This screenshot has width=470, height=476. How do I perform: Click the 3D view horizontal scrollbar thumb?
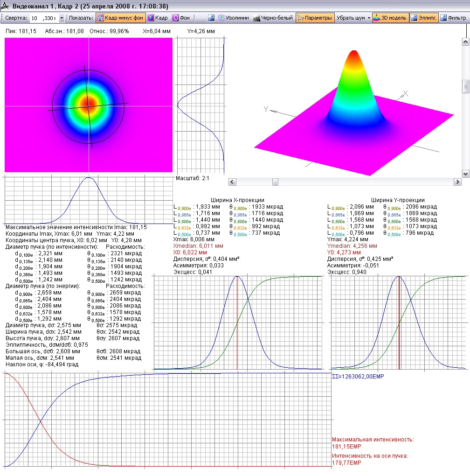tap(275, 182)
